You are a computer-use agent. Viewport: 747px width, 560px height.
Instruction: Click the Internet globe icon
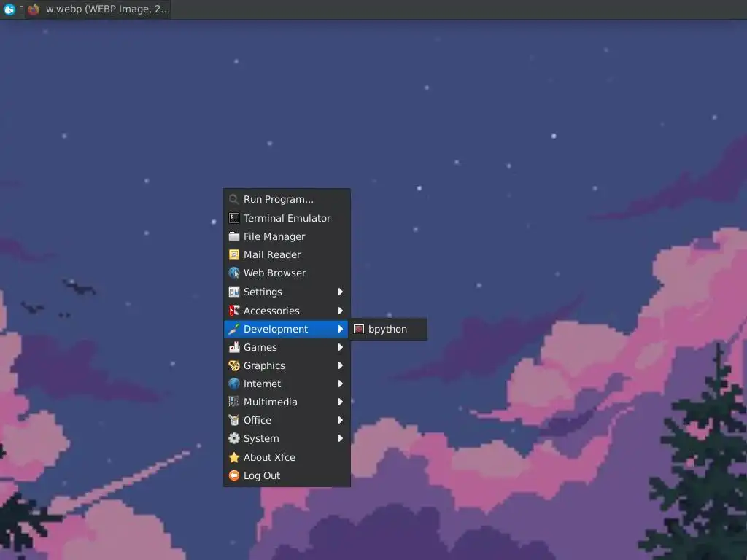click(234, 384)
